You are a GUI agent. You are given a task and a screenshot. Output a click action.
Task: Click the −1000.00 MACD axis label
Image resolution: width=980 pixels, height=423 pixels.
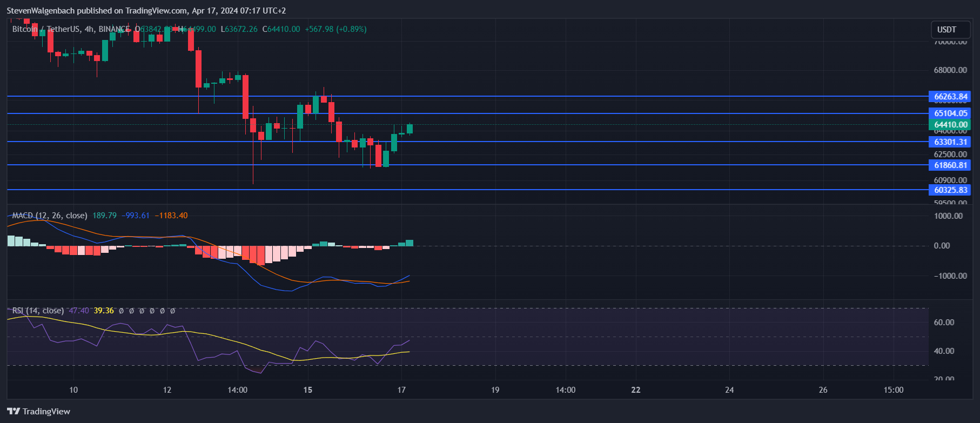(x=950, y=276)
